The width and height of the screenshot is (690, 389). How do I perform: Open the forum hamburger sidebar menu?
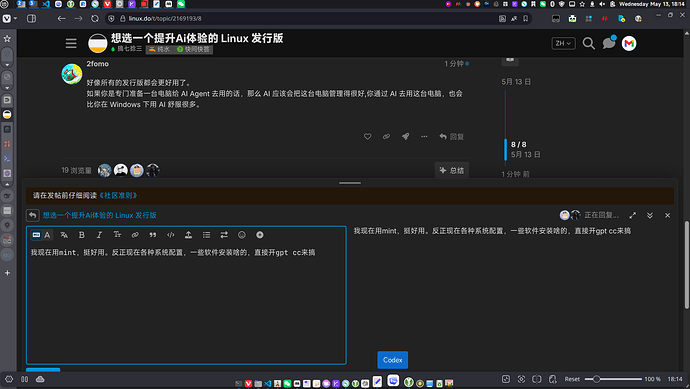tap(71, 43)
